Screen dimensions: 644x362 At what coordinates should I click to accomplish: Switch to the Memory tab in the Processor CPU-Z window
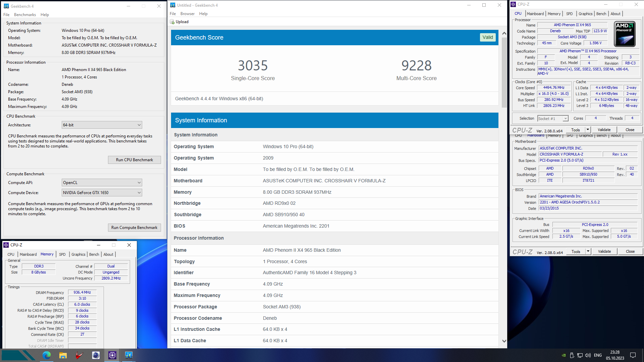(554, 14)
